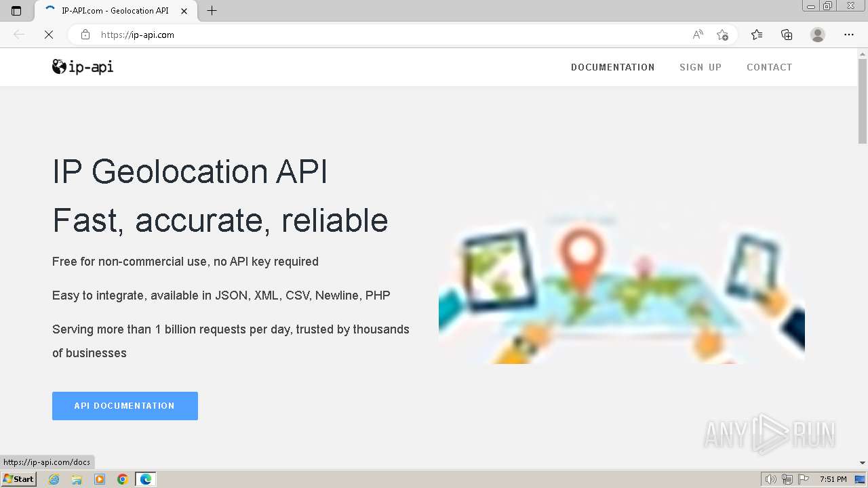Click 'Easy to integrate' text line
Viewport: 868px width, 488px height.
221,296
